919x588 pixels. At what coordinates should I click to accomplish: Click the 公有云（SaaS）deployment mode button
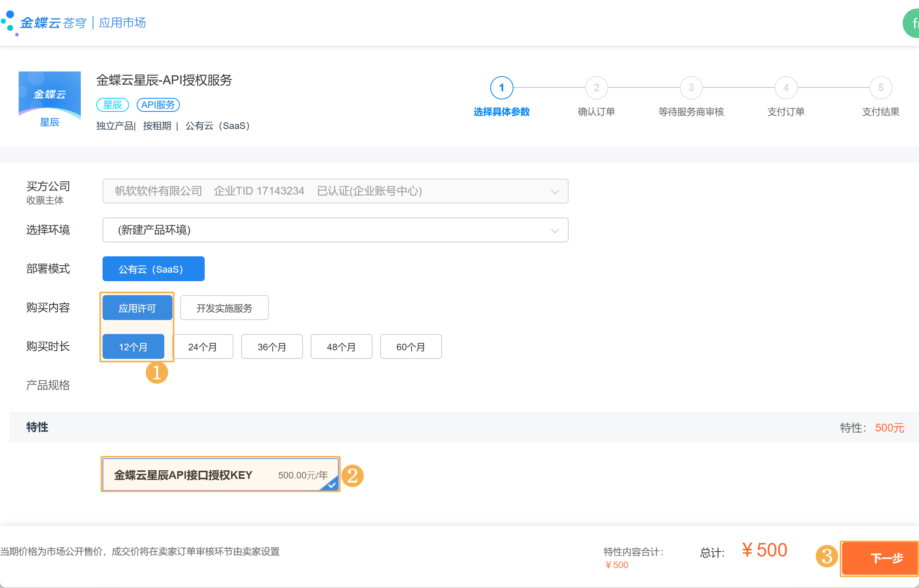coord(153,269)
